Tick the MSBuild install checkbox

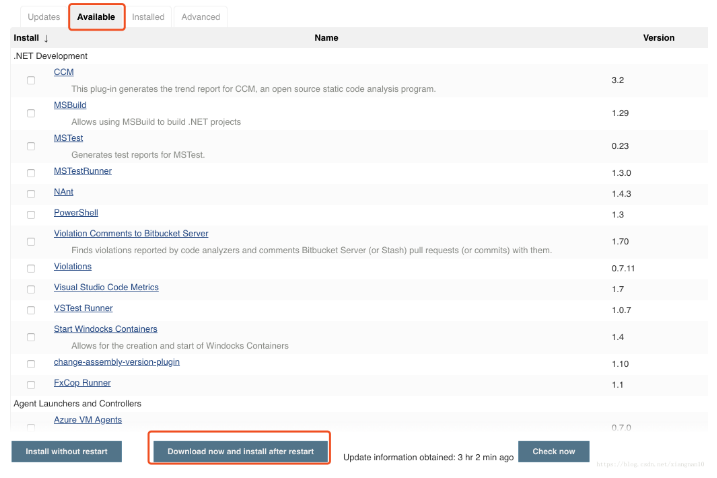(31, 113)
